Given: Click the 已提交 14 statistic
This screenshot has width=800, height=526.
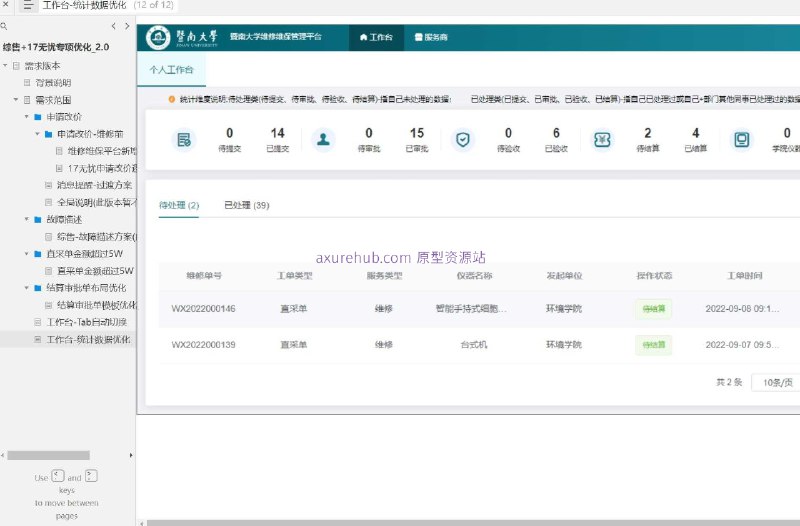Looking at the screenshot, I should tap(278, 139).
